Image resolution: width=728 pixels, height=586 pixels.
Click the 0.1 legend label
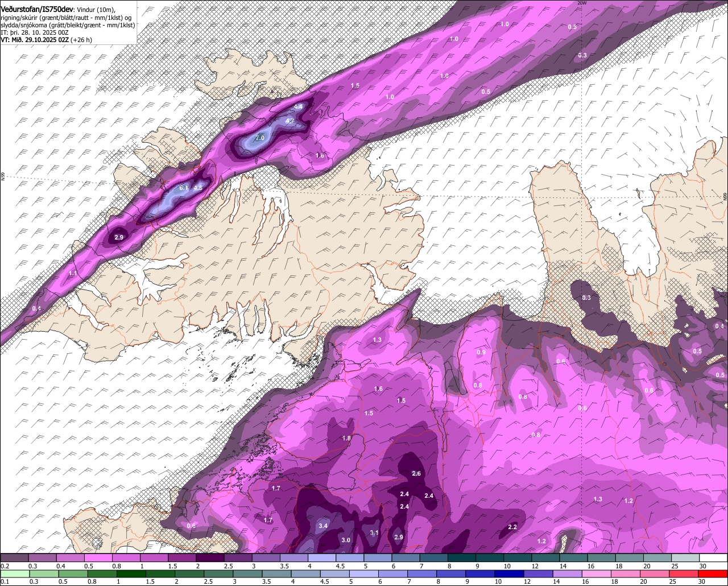(x=5, y=581)
